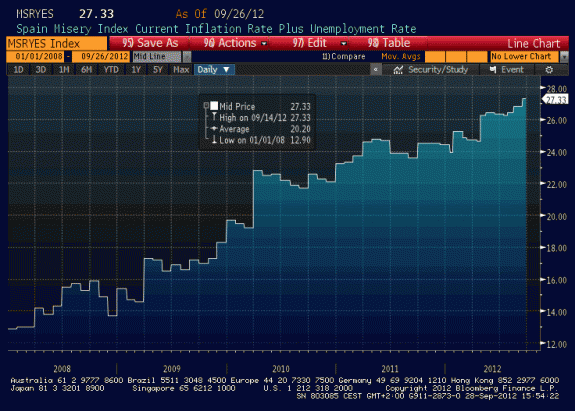This screenshot has height=411, width=575.
Task: Click the MSRYES Index security field
Action: (x=57, y=44)
